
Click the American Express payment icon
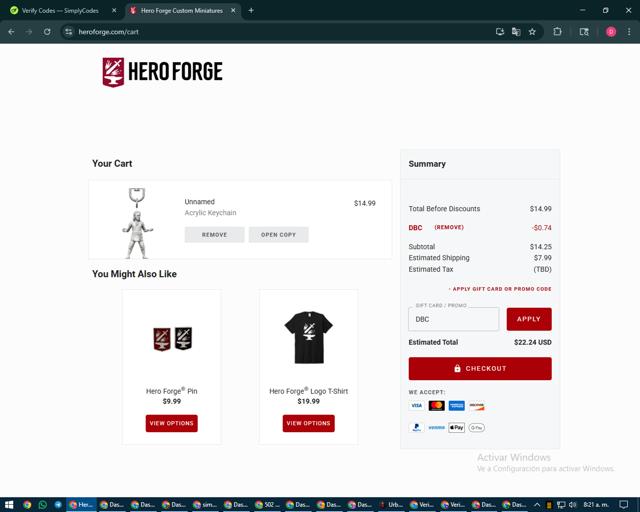click(456, 405)
